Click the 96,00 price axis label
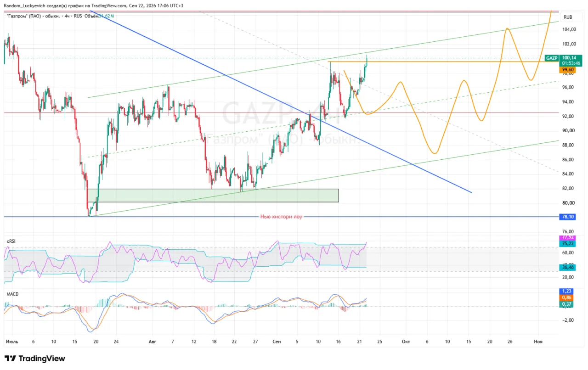The height and width of the screenshot is (370, 588). tap(569, 87)
